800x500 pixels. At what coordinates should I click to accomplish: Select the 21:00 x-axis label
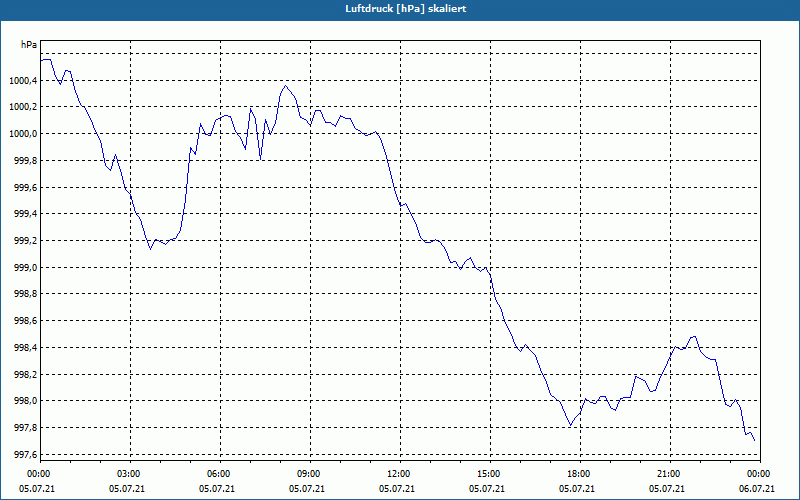(667, 473)
